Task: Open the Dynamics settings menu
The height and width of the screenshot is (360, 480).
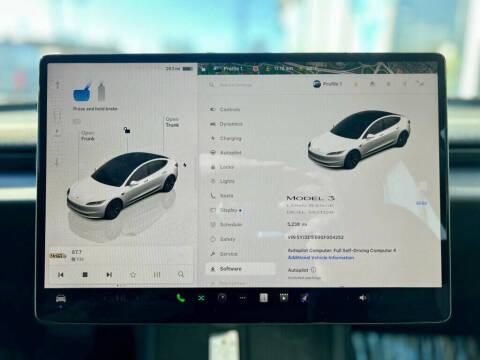Action: [x=226, y=124]
